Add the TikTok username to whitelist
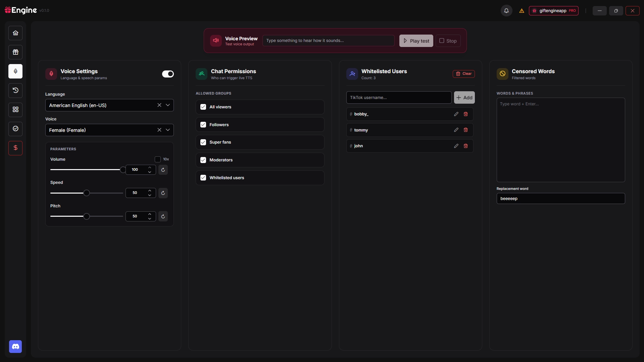Image resolution: width=644 pixels, height=362 pixels. [464, 98]
